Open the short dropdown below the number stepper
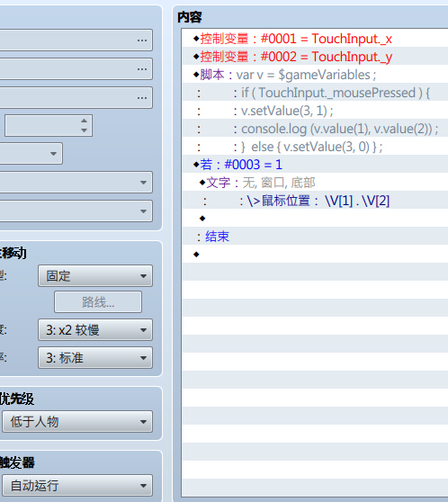Screen dimensions: 448x502 point(31,154)
